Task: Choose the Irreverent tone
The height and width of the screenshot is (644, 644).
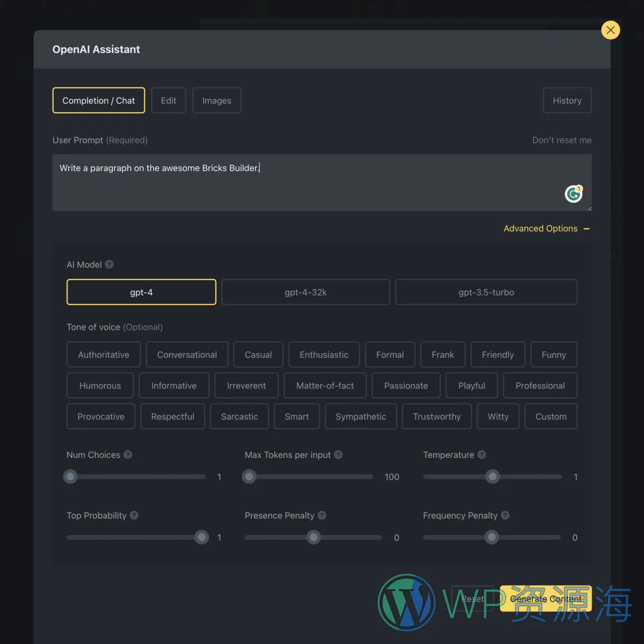Action: pos(246,385)
